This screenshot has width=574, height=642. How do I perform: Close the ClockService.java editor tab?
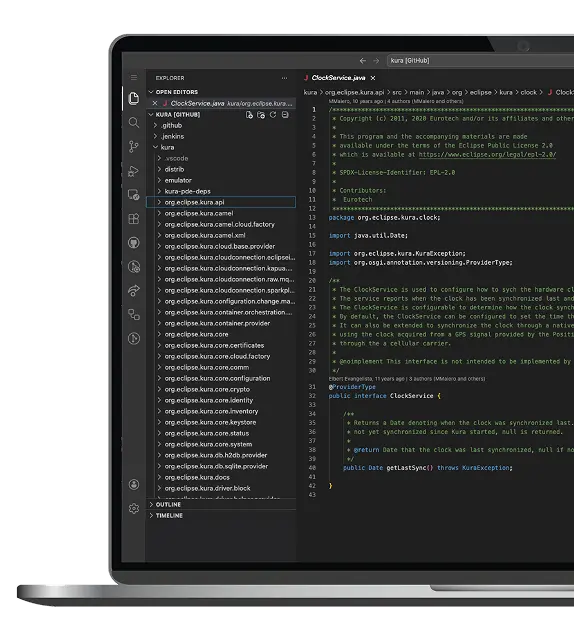[373, 78]
